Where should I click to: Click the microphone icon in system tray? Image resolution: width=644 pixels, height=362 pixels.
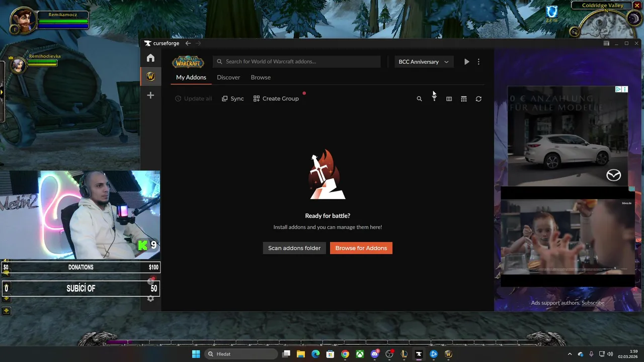click(591, 354)
